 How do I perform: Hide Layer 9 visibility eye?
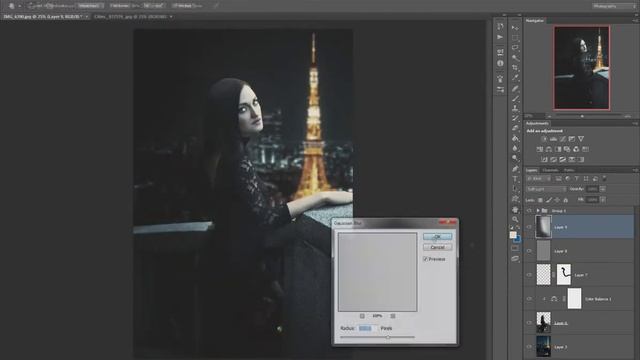point(529,227)
